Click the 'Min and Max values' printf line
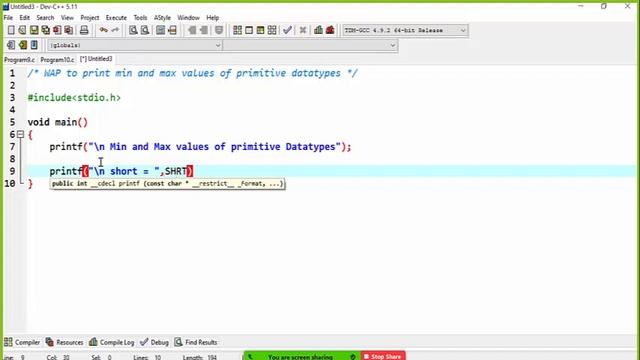Image resolution: width=640 pixels, height=360 pixels. [x=200, y=147]
